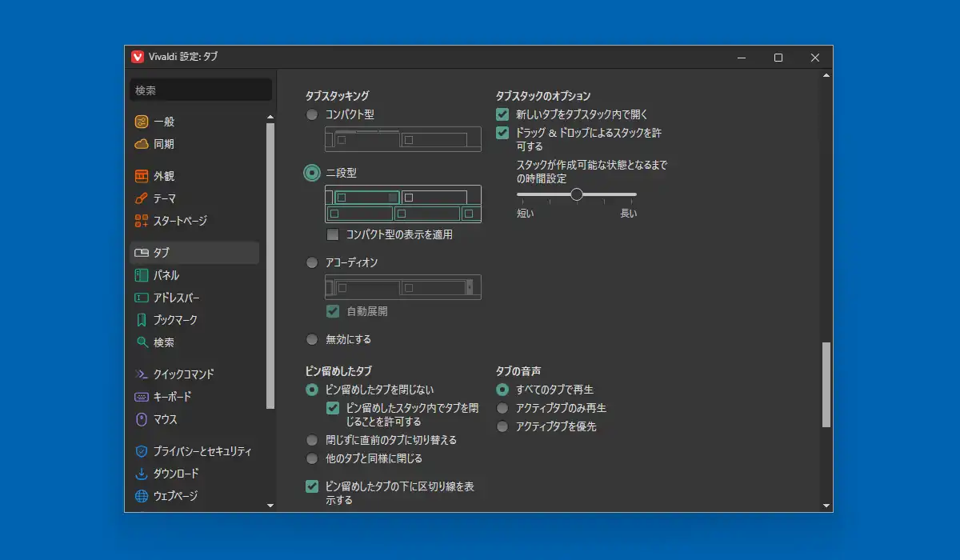The image size is (960, 560).
Task: Click the コンパクト型 preview thumbnail
Action: 403,139
